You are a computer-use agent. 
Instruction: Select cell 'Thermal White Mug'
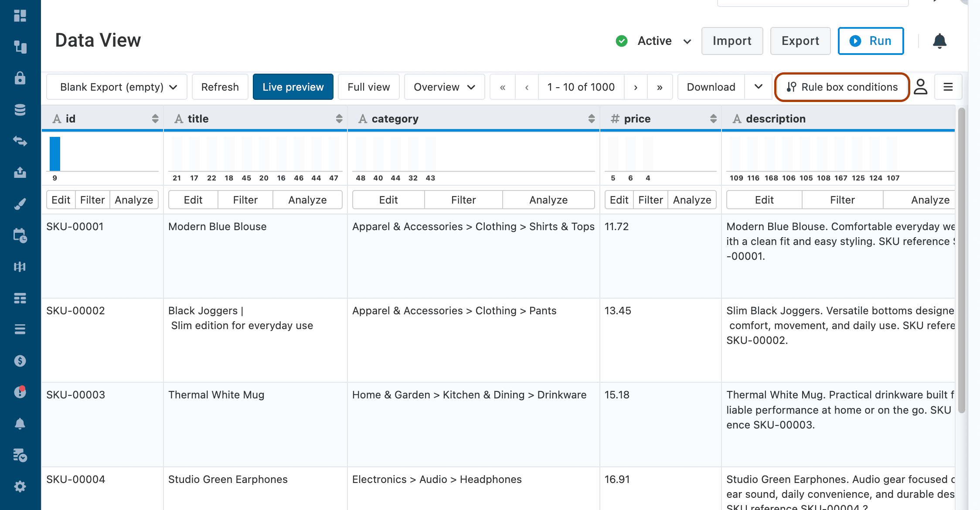coord(255,425)
